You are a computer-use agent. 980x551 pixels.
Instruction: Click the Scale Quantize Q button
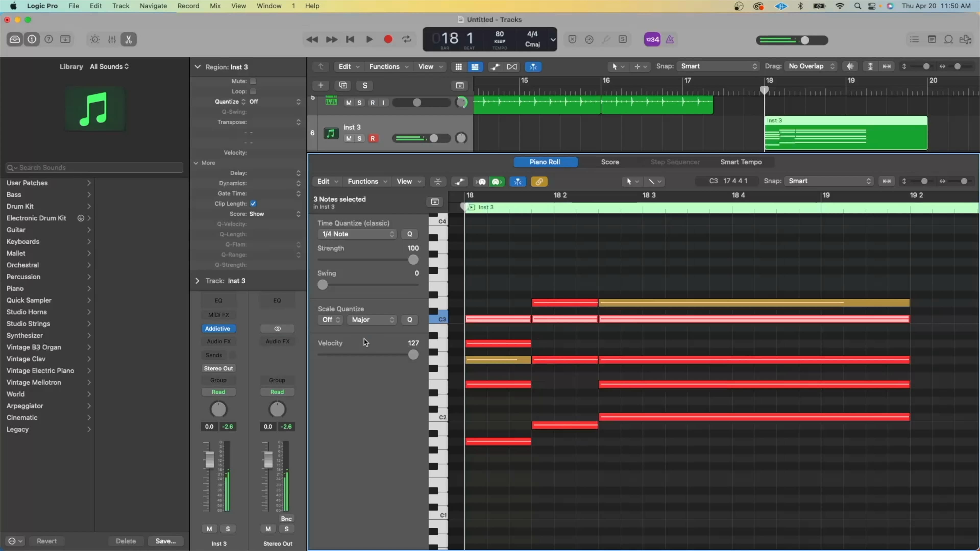[409, 320]
